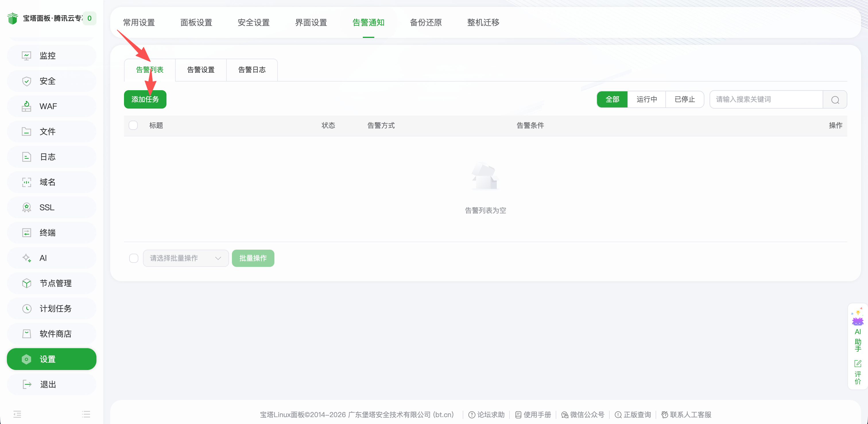Open the 终端 terminal sidebar icon
The height and width of the screenshot is (424, 868).
point(26,233)
